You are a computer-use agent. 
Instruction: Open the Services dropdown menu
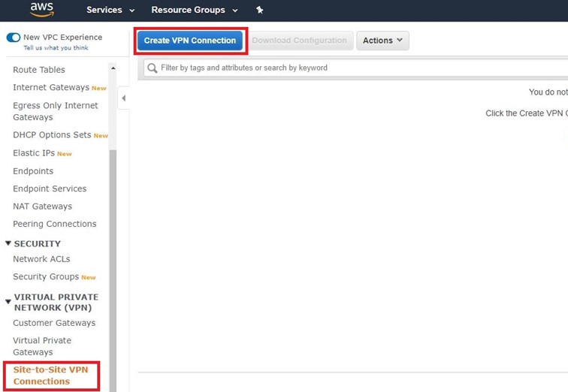(110, 10)
